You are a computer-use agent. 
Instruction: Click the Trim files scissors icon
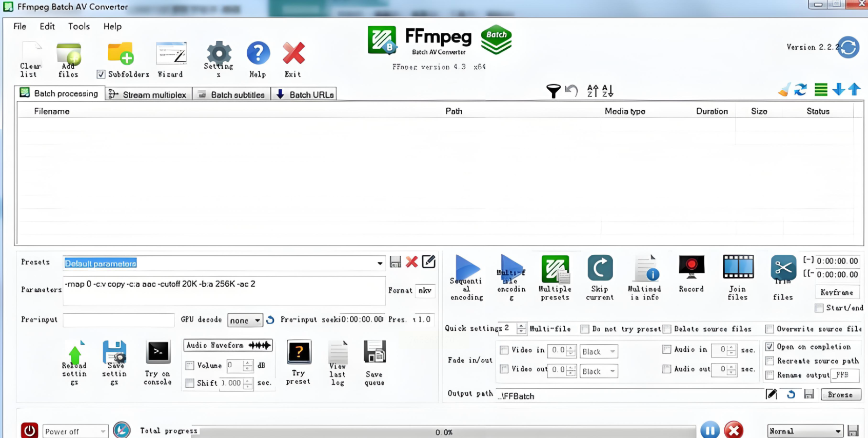[783, 267]
